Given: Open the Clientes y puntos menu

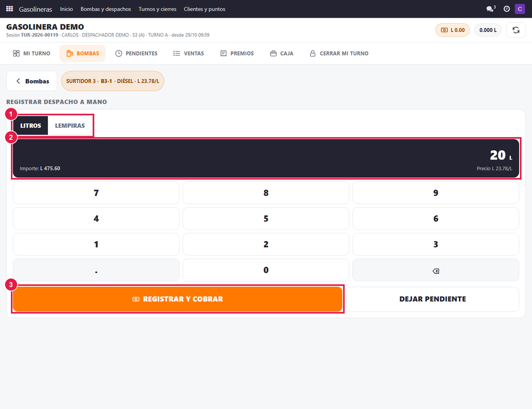Looking at the screenshot, I should (205, 9).
